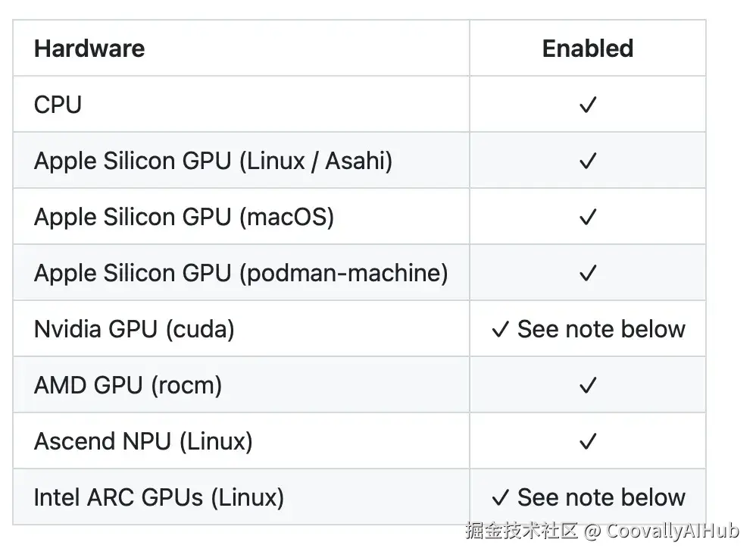Click the Enabled column header
Image resolution: width=756 pixels, height=558 pixels.
(x=587, y=49)
